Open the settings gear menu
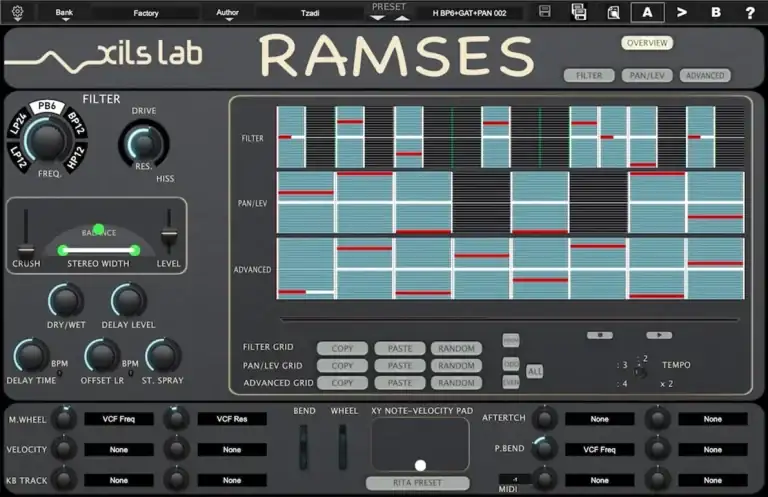Image resolution: width=768 pixels, height=497 pixels. (17, 12)
